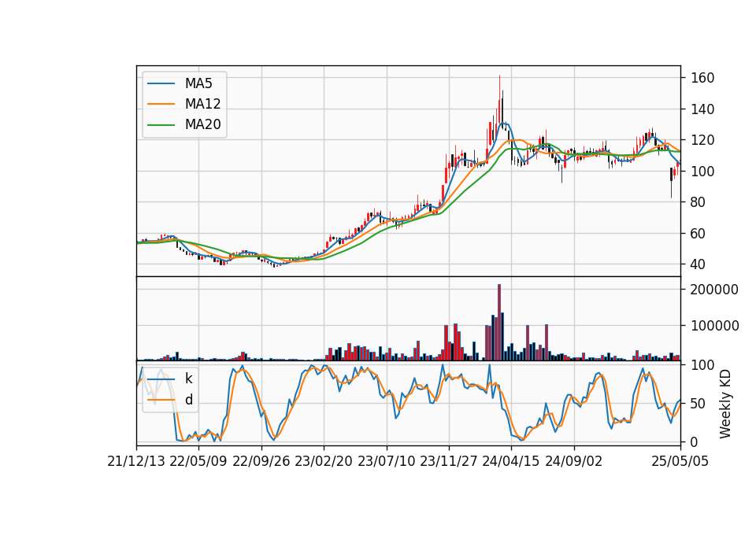Click the 60 price axis label
Image resolution: width=756 pixels, height=543 pixels.
click(699, 234)
